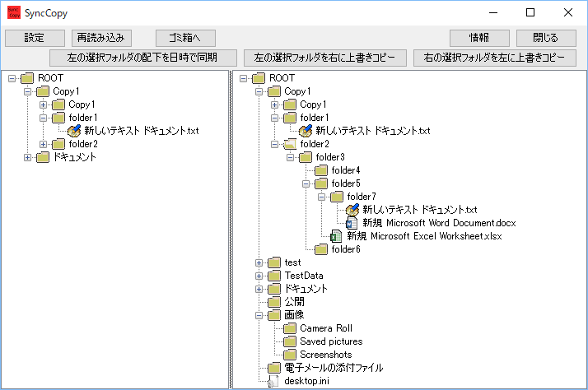This screenshot has width=588, height=390.
Task: Collapse ROOT in the right tree
Action: click(x=244, y=78)
